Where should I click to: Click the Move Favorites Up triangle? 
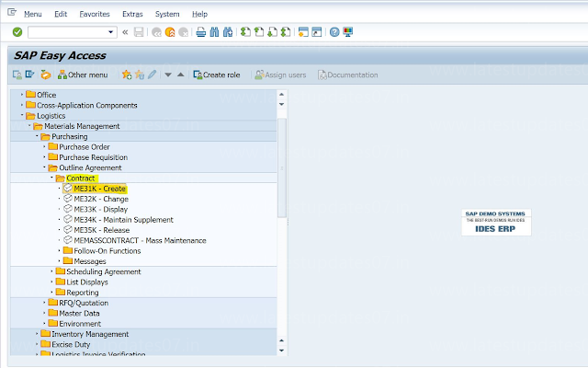(x=181, y=75)
